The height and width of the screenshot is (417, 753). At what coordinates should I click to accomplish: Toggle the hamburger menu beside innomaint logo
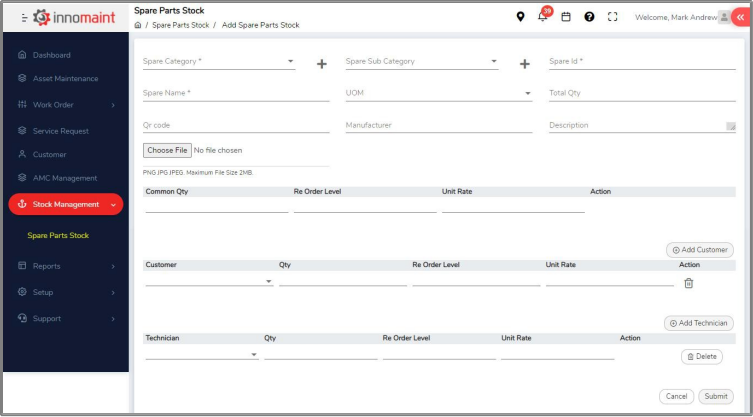coord(24,17)
